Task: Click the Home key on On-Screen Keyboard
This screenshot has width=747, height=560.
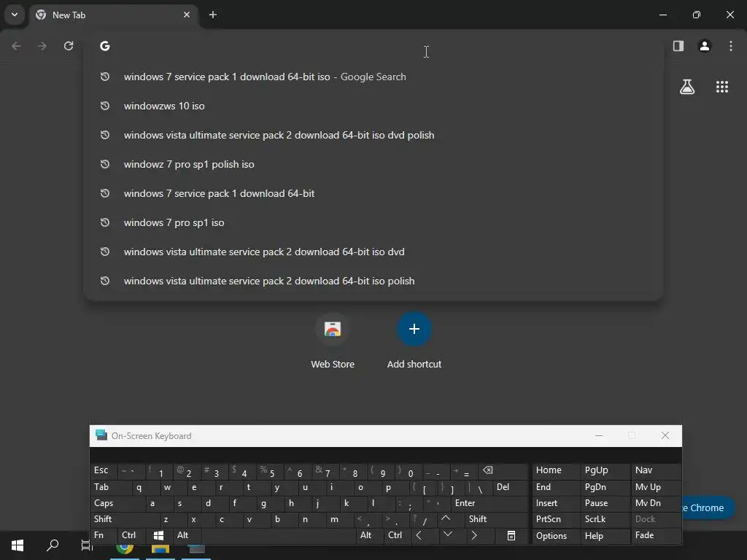Action: coord(555,470)
